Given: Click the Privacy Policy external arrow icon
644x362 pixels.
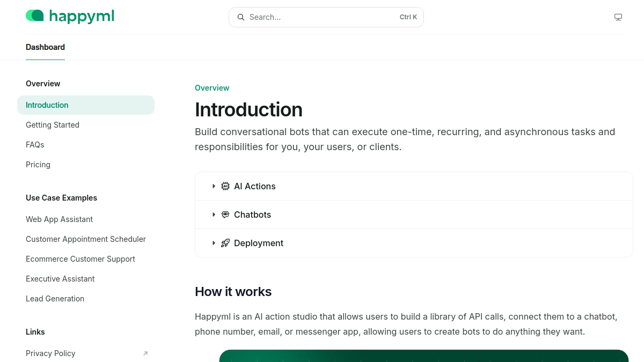Looking at the screenshot, I should 145,353.
